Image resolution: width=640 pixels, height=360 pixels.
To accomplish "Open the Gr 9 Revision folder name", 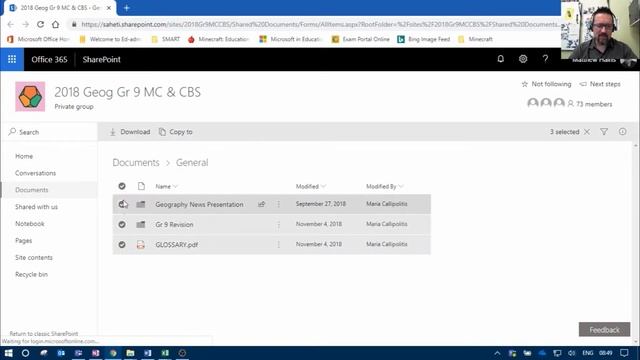I will (x=174, y=224).
